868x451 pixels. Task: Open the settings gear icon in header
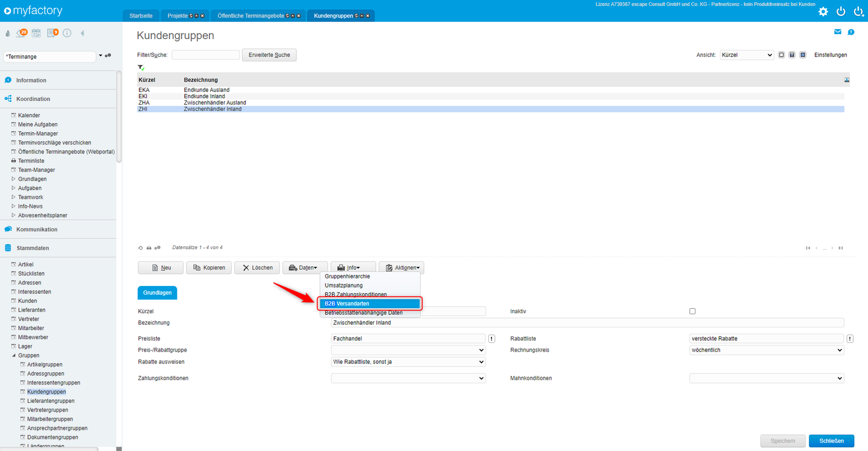pyautogui.click(x=823, y=11)
